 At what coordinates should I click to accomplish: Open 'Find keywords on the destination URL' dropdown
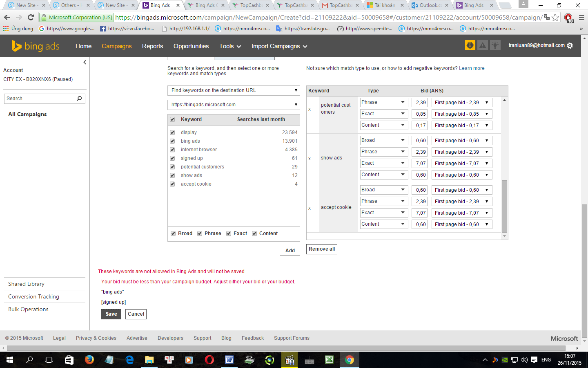[x=234, y=90]
